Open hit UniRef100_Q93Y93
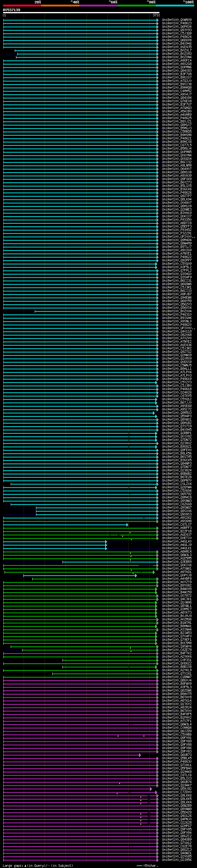The image size is (197, 868). point(177,30)
